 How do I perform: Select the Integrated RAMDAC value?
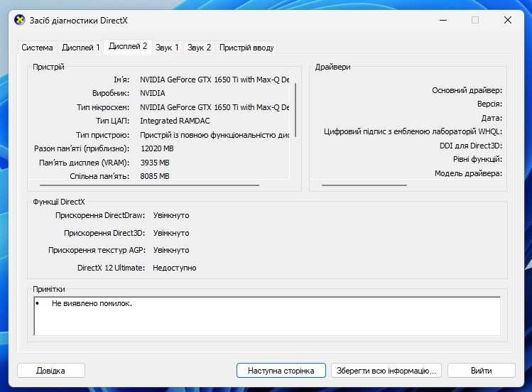pyautogui.click(x=175, y=121)
